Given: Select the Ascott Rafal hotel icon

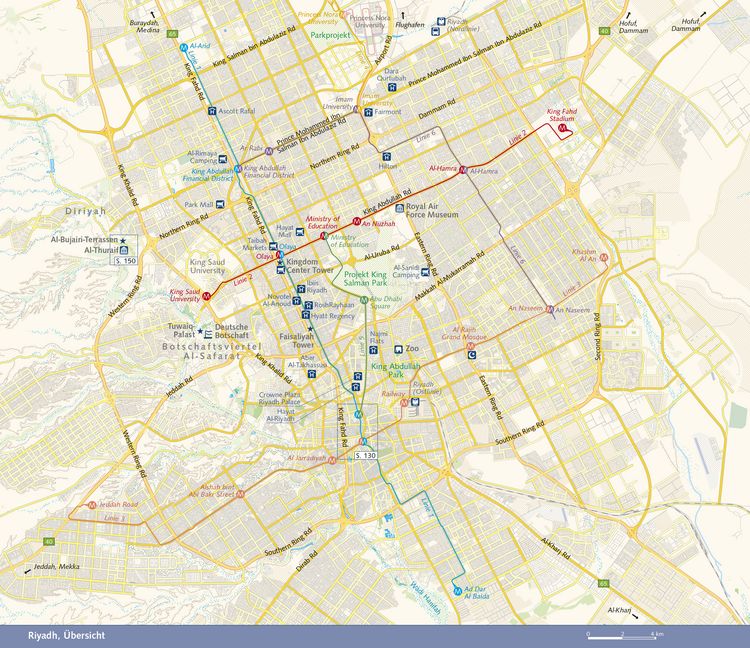Looking at the screenshot, I should click(212, 111).
